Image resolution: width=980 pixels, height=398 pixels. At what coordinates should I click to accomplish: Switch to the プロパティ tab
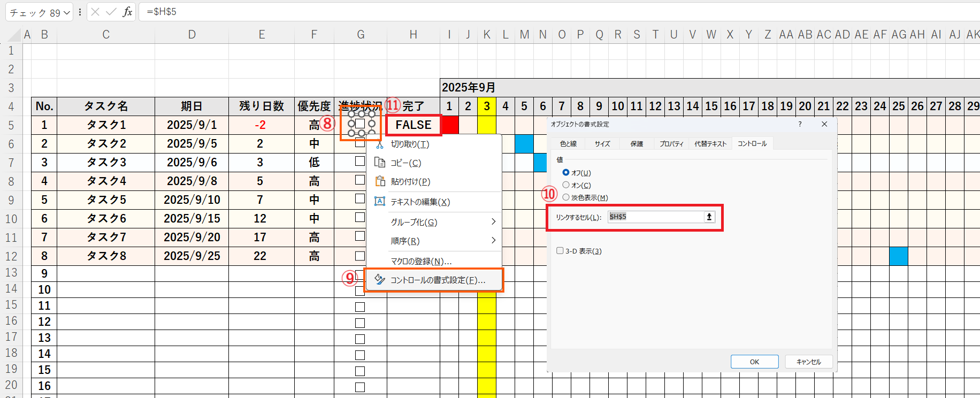[671, 144]
